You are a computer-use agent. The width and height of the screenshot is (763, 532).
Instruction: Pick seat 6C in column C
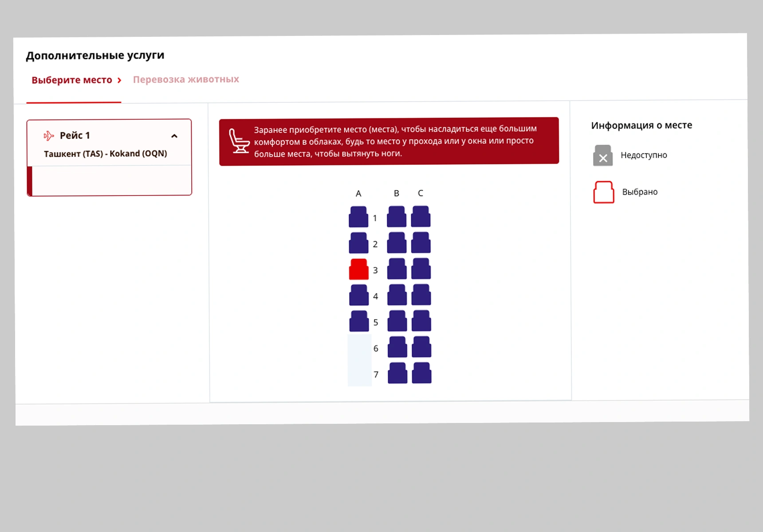click(422, 347)
